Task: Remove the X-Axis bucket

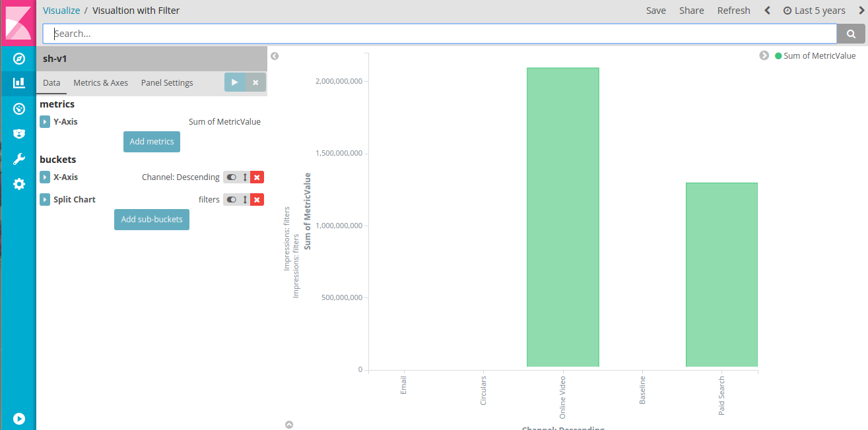Action: [257, 177]
